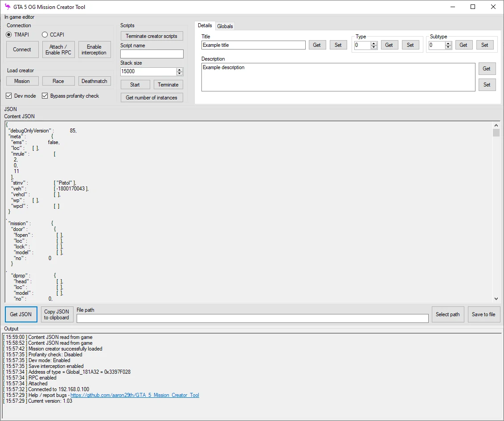Click Set button next to Title
The image size is (504, 421).
(x=338, y=45)
